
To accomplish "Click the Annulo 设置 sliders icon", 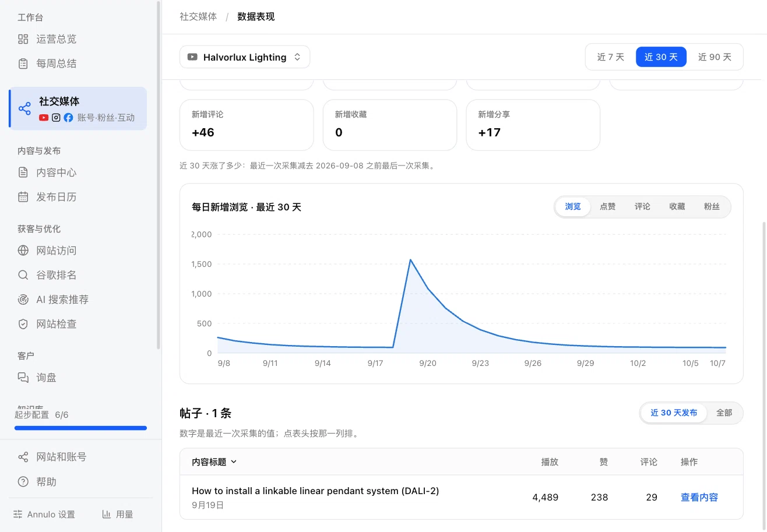I will [x=18, y=515].
